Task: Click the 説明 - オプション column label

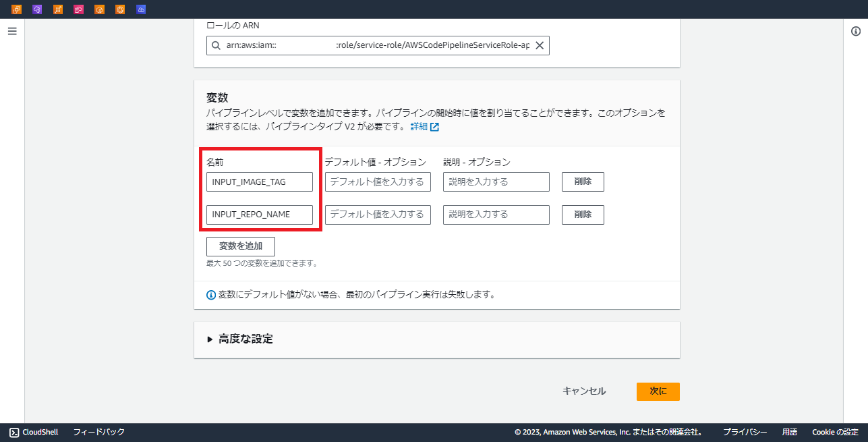Action: click(x=477, y=162)
